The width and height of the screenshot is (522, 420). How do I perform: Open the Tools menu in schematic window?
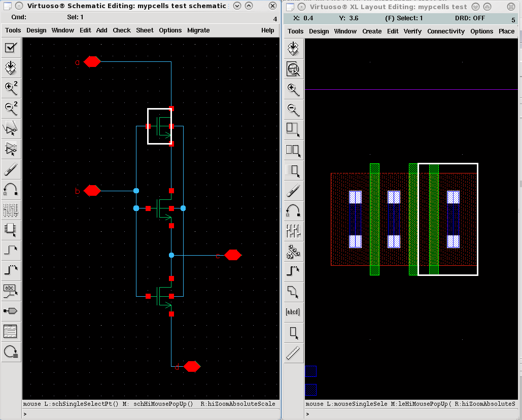(x=13, y=30)
